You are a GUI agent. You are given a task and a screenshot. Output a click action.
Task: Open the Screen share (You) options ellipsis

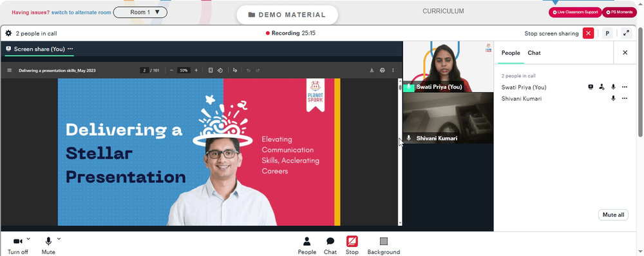70,48
